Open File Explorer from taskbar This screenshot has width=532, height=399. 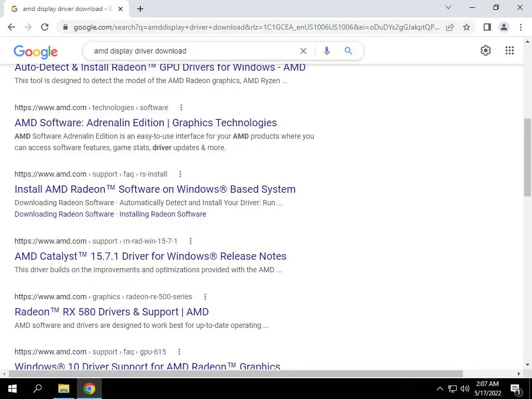[x=63, y=389]
